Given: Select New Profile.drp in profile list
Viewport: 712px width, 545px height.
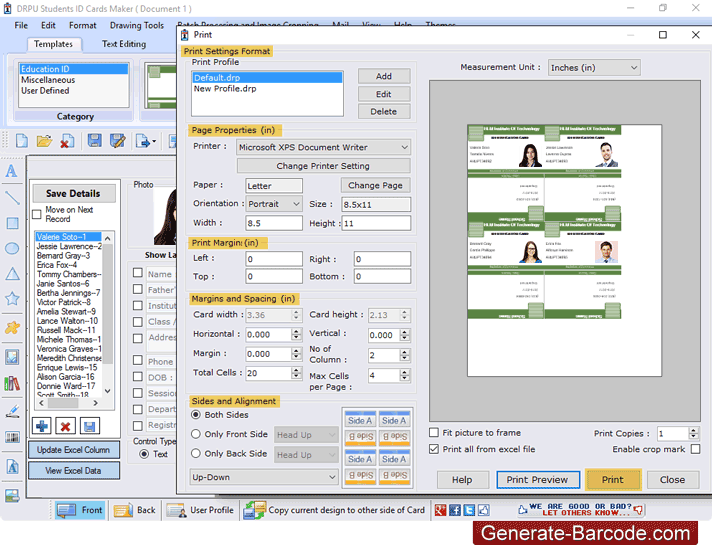Looking at the screenshot, I should coord(267,89).
